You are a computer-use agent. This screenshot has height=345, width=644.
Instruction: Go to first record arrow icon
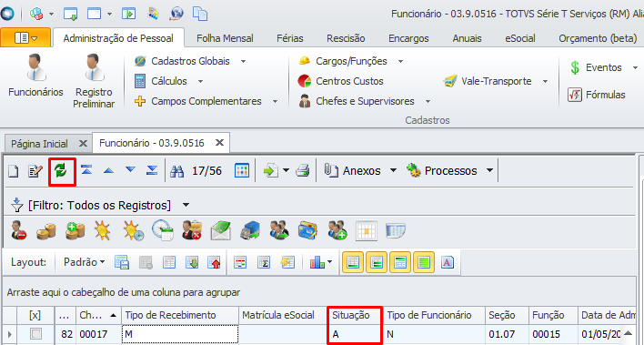tap(86, 170)
